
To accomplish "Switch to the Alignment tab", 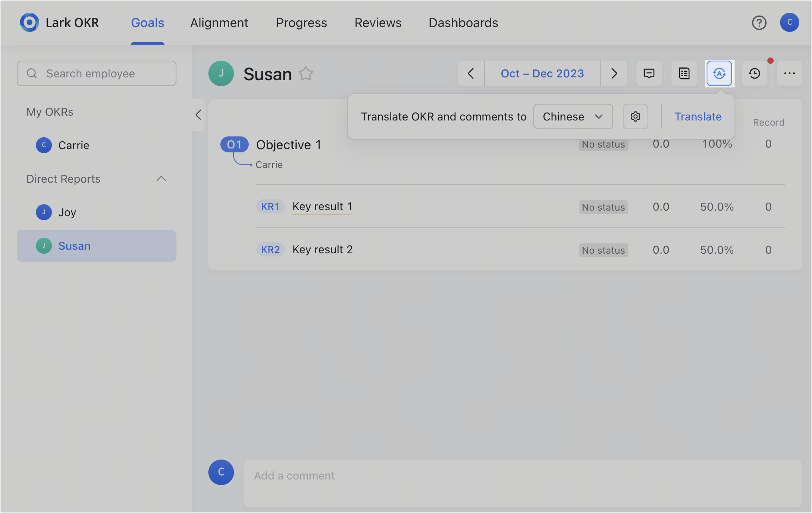I will (x=219, y=23).
